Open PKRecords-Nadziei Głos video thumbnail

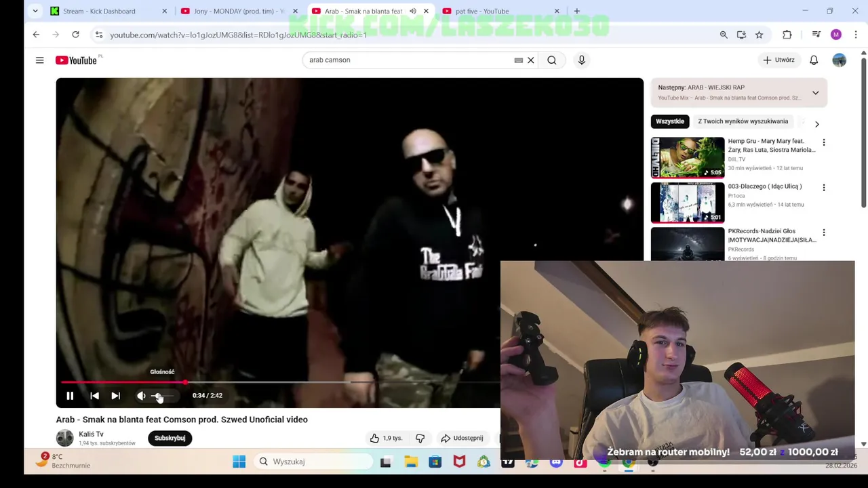688,244
